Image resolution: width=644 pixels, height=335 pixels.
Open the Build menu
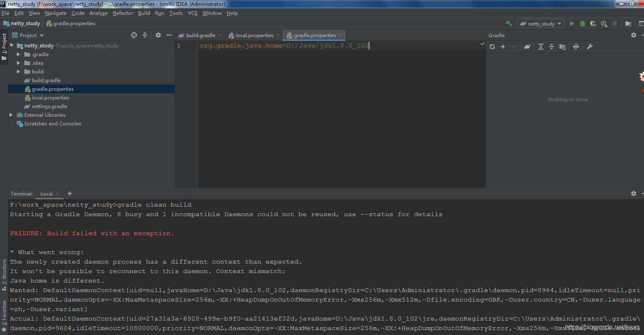pos(144,13)
